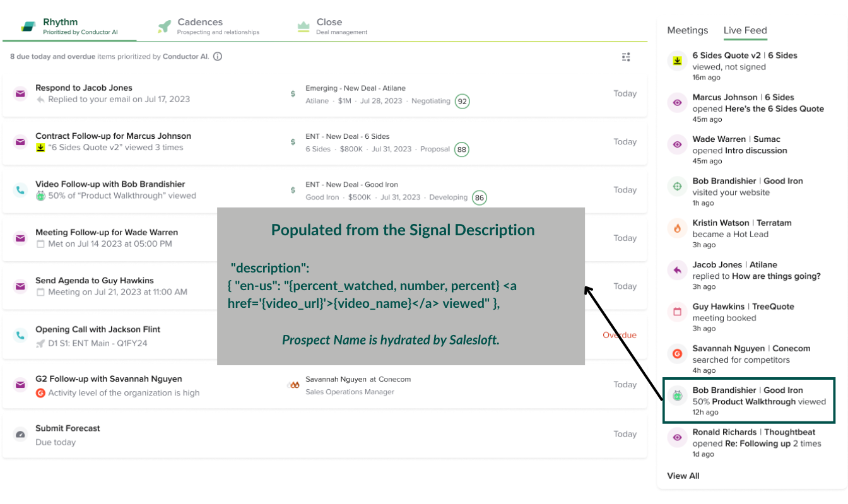
Task: Click the reply arrow icon for Jacob Jones feed
Action: click(677, 271)
